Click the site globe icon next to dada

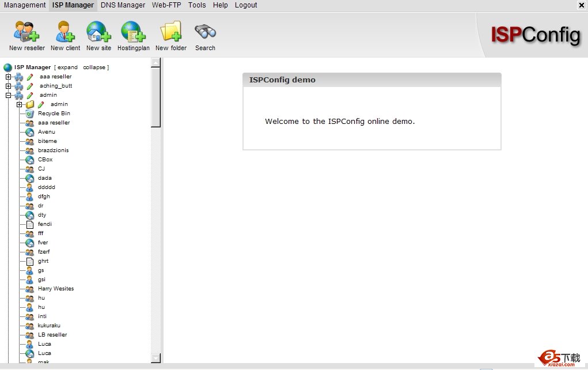(x=29, y=178)
